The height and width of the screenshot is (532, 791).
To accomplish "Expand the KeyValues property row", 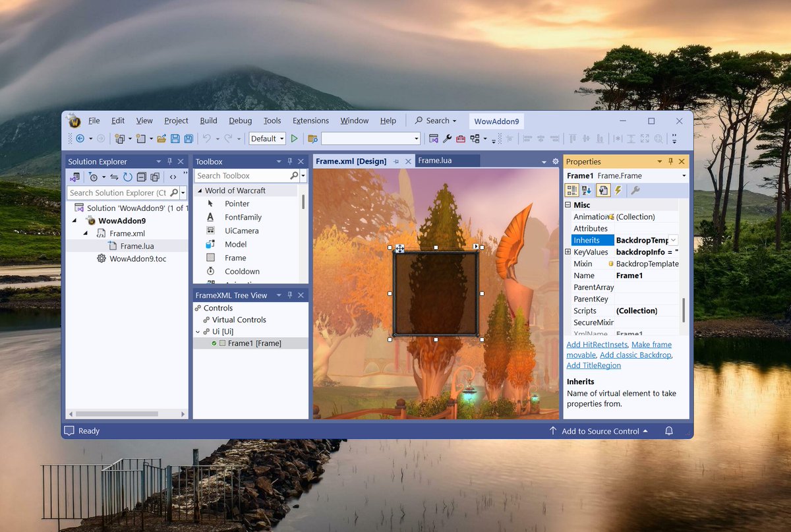I will 568,252.
